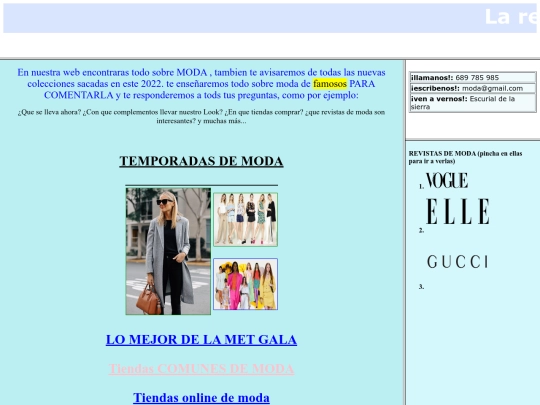Open the ELLE magazine logo link
The height and width of the screenshot is (405, 540).
coord(458,211)
